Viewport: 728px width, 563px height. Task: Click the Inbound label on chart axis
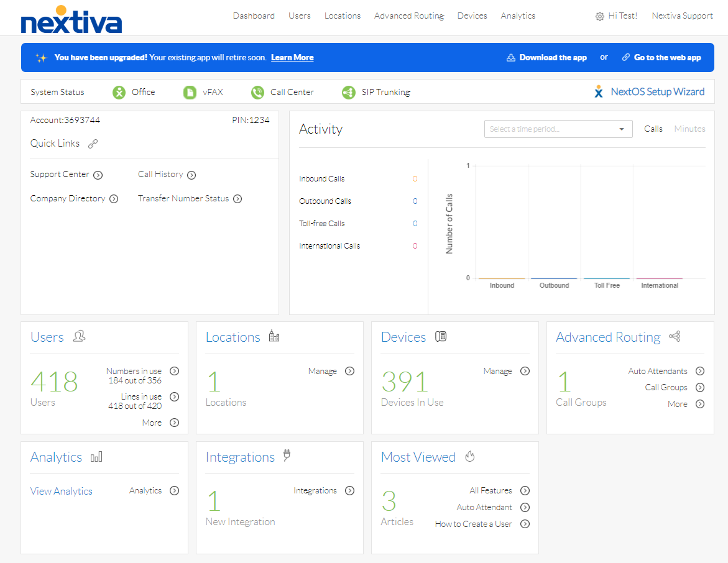(502, 285)
